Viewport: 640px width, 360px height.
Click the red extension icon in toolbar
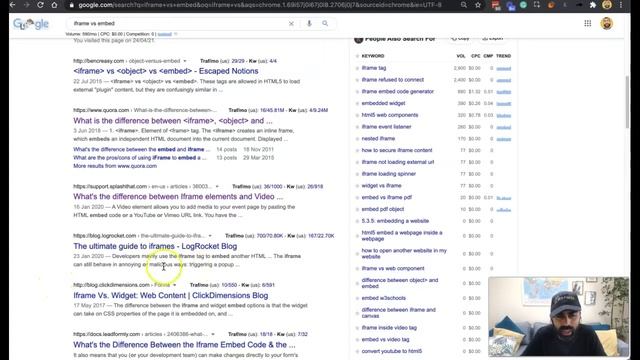click(x=496, y=5)
